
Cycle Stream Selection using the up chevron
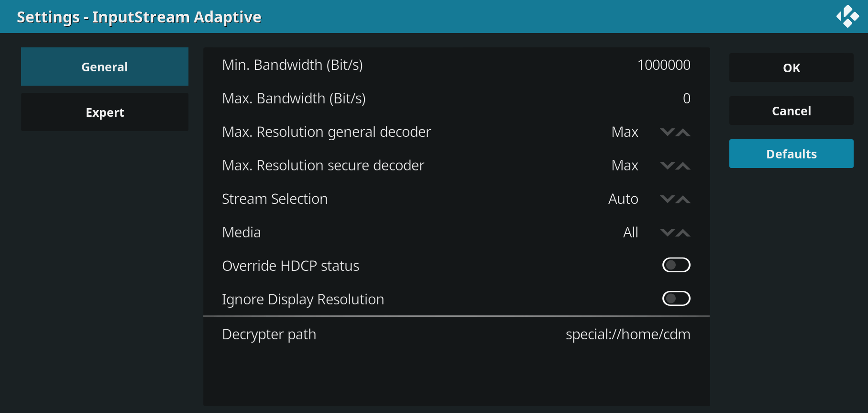[x=684, y=199]
